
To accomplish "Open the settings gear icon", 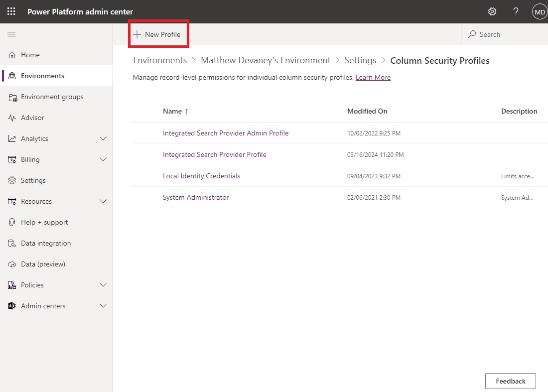I will [492, 11].
